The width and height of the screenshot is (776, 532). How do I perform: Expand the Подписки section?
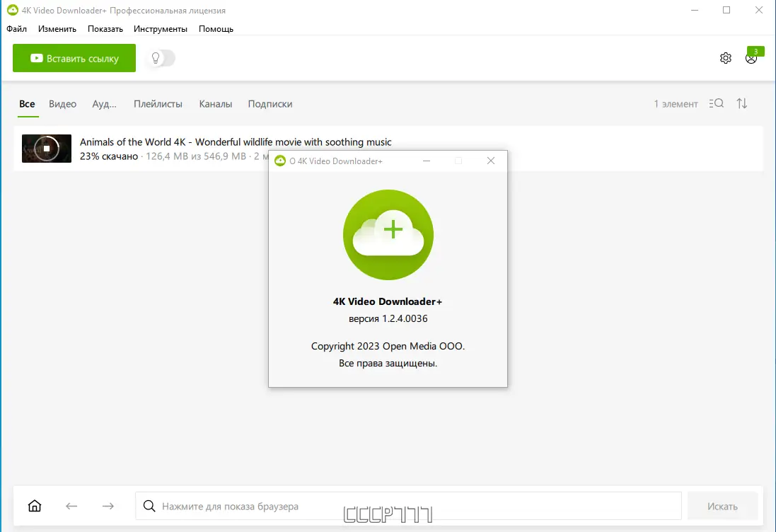coord(270,103)
